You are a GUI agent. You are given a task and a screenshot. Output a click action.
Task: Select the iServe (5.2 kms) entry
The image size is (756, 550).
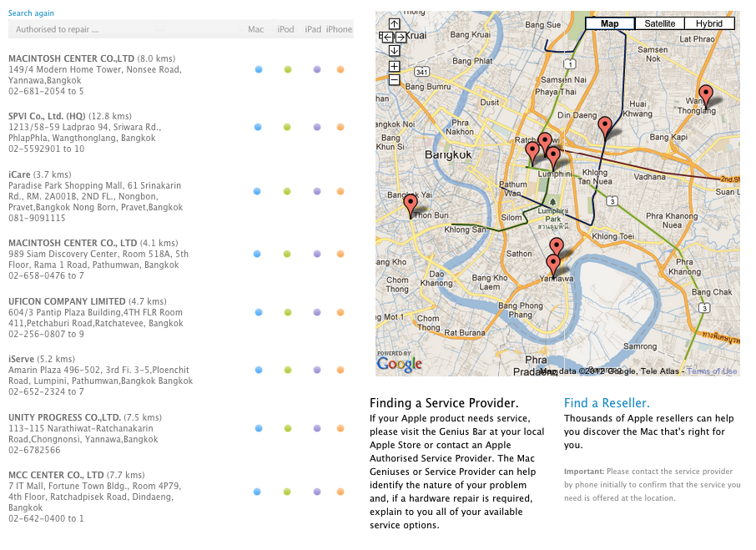click(x=42, y=359)
